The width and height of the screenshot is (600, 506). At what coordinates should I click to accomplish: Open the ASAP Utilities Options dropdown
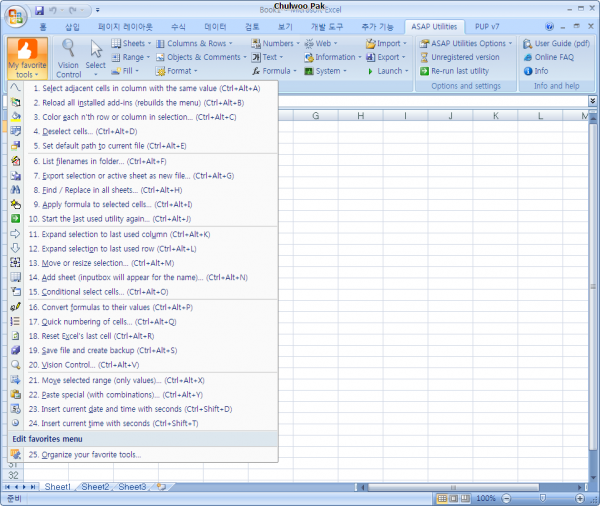(466, 43)
